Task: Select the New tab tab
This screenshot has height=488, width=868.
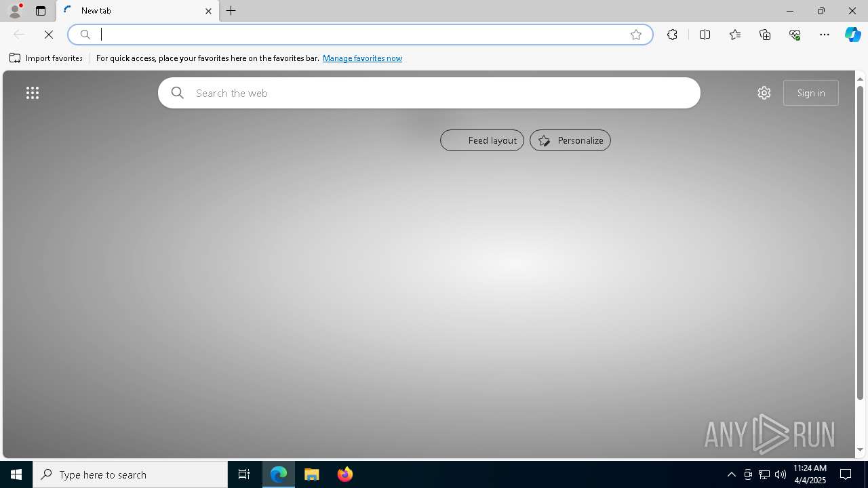Action: (138, 11)
